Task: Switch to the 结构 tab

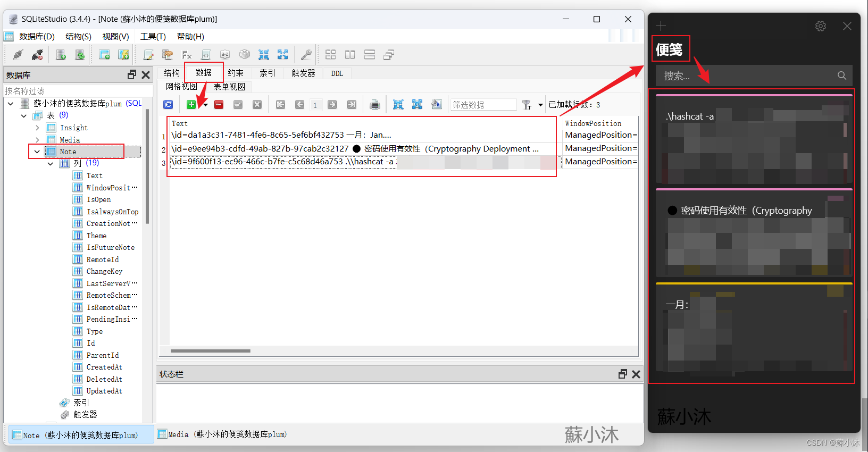Action: (x=172, y=73)
